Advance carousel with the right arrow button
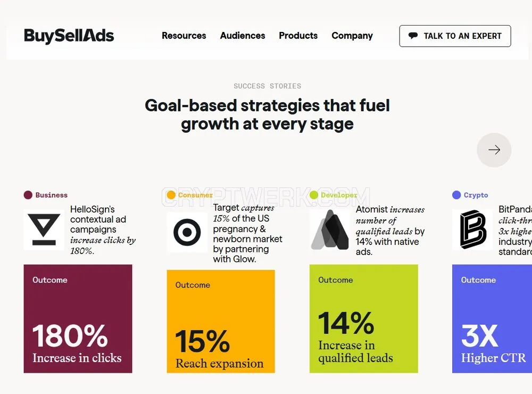 click(494, 150)
